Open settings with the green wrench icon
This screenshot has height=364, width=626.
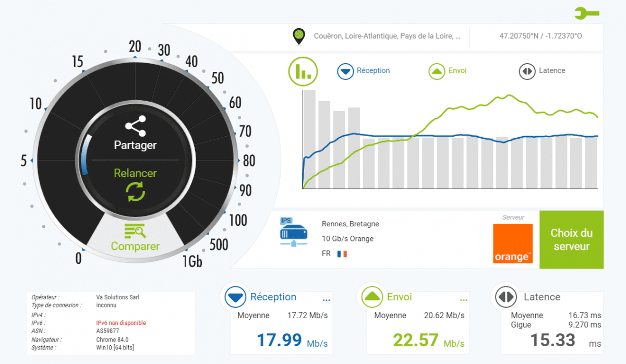(x=586, y=13)
